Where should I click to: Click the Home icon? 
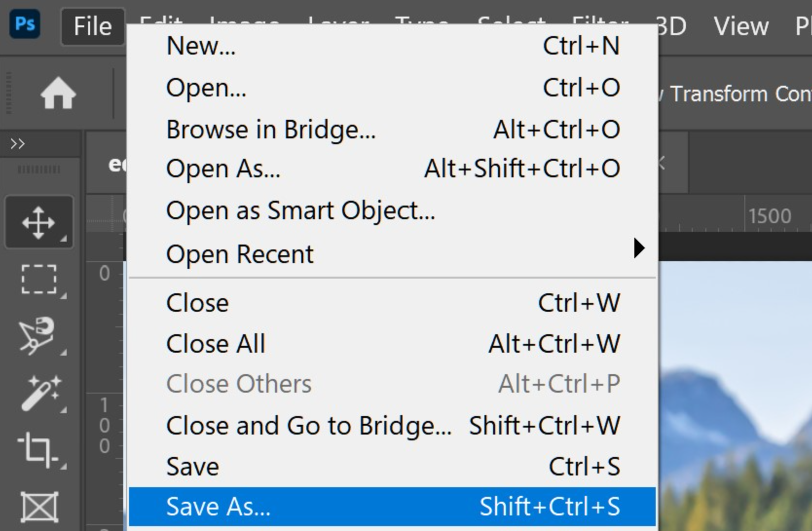(58, 93)
